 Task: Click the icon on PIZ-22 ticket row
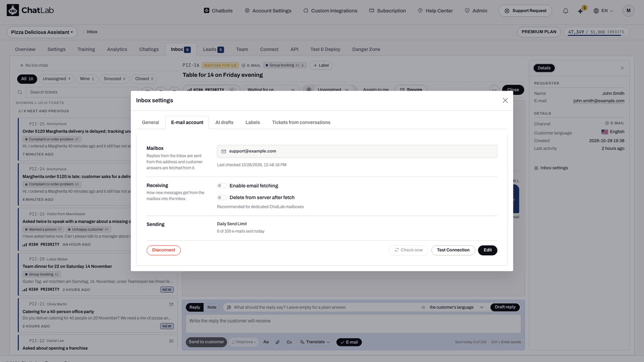tap(171, 341)
